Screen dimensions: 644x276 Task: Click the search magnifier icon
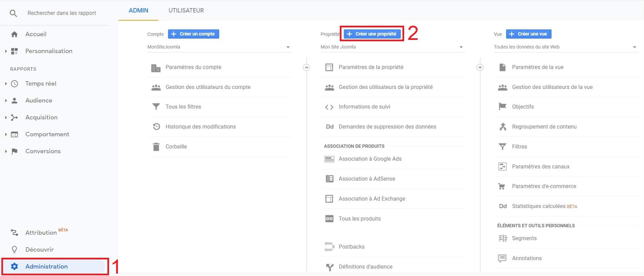(x=13, y=13)
